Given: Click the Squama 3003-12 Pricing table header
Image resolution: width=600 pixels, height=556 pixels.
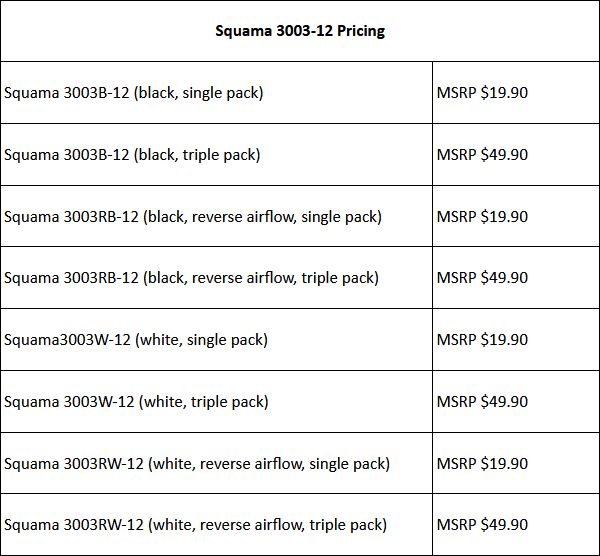Looking at the screenshot, I should pyautogui.click(x=300, y=31).
